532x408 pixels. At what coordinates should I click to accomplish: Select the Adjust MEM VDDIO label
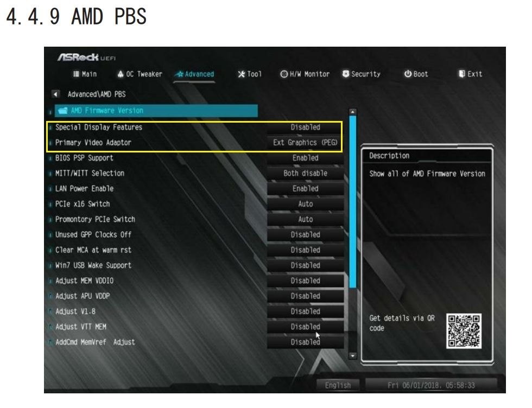click(x=85, y=281)
